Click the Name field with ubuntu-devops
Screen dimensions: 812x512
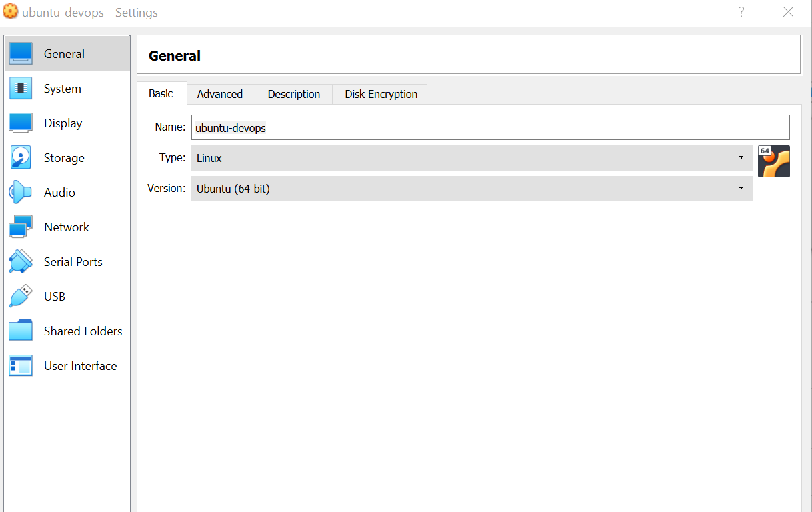pos(491,127)
